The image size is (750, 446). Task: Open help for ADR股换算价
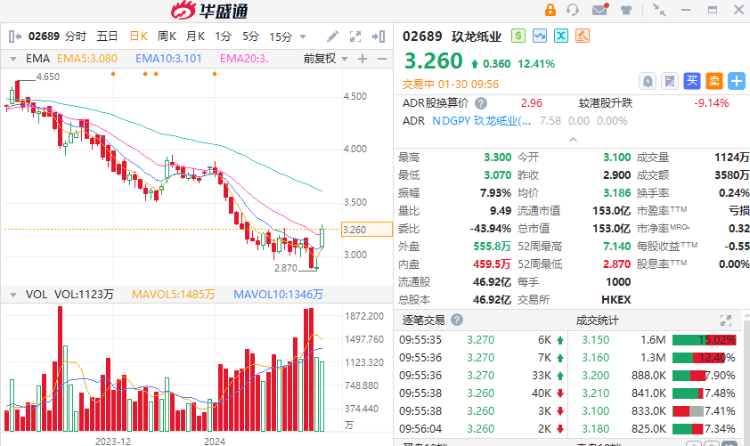click(x=481, y=103)
